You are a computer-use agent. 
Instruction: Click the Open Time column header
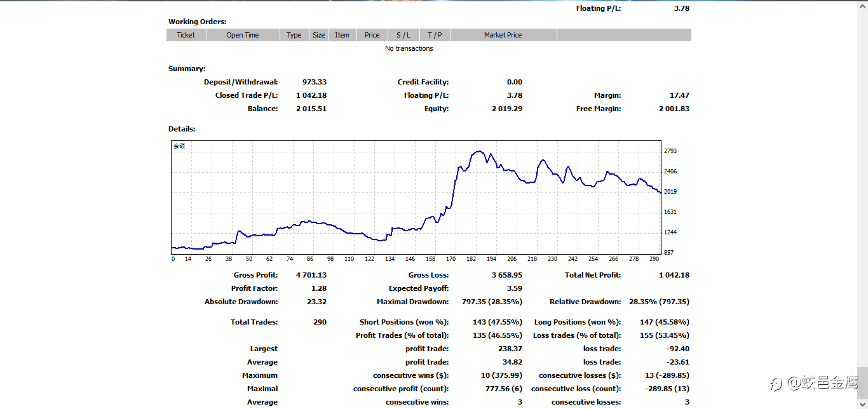[243, 35]
